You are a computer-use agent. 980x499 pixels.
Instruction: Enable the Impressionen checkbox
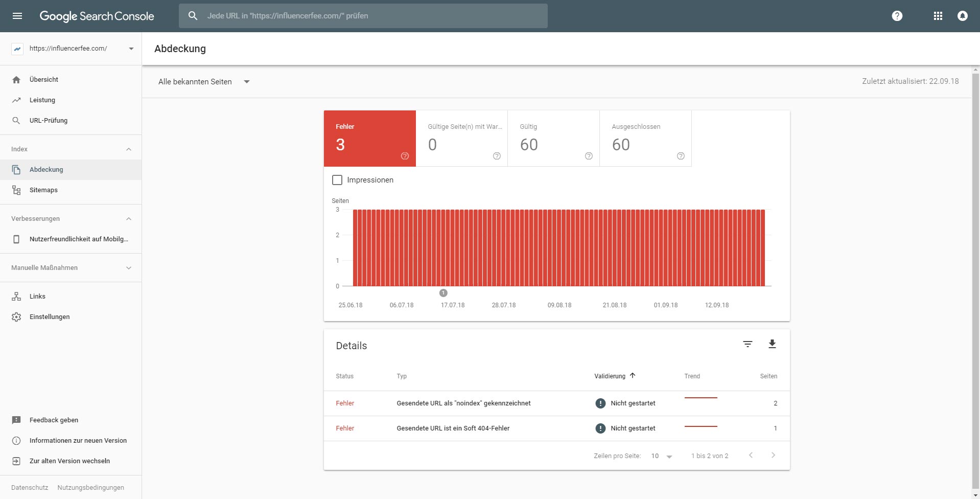tap(337, 180)
